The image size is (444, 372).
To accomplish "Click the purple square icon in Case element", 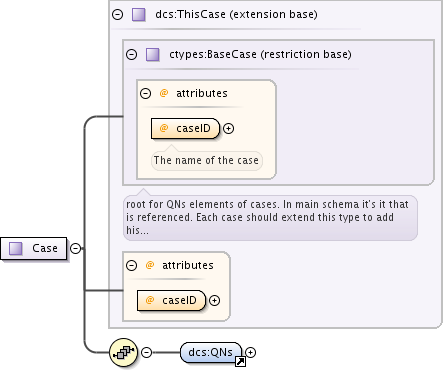I will click(15, 248).
